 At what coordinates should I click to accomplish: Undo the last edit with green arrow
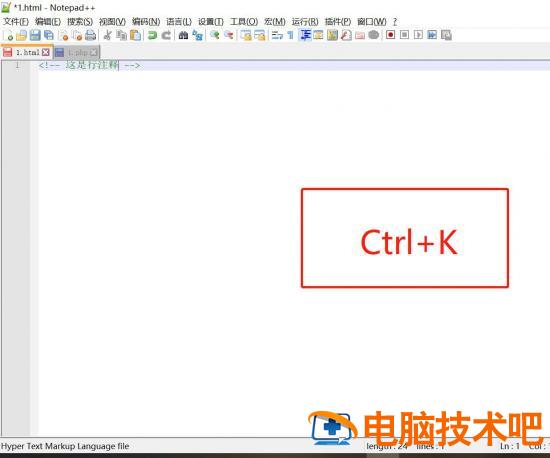click(x=152, y=35)
